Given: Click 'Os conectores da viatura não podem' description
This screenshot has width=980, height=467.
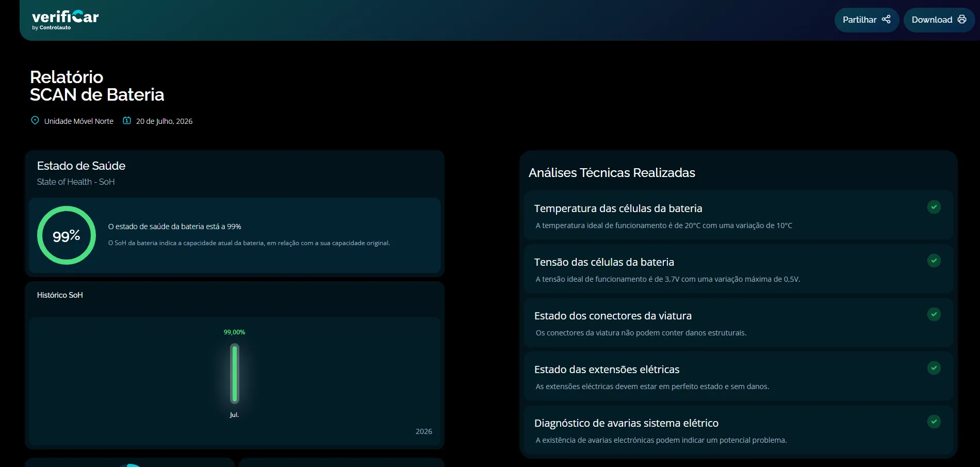Looking at the screenshot, I should [x=641, y=333].
